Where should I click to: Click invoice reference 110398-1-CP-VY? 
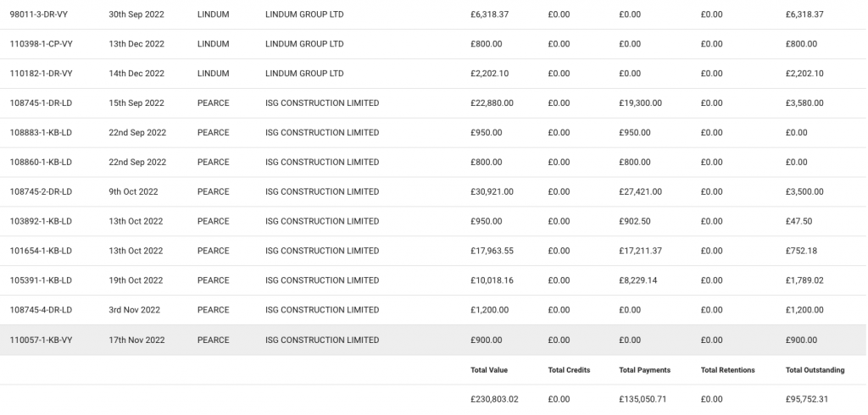pos(42,44)
